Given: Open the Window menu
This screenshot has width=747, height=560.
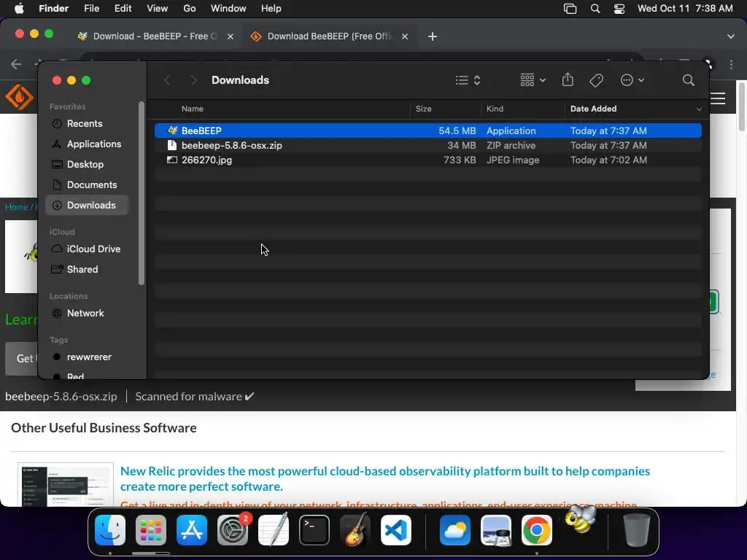Looking at the screenshot, I should point(228,9).
